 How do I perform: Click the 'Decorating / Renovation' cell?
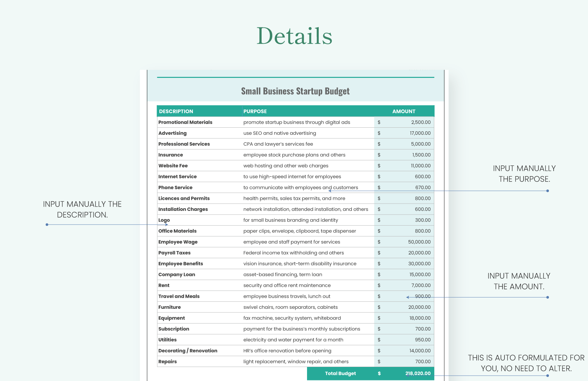pos(188,351)
